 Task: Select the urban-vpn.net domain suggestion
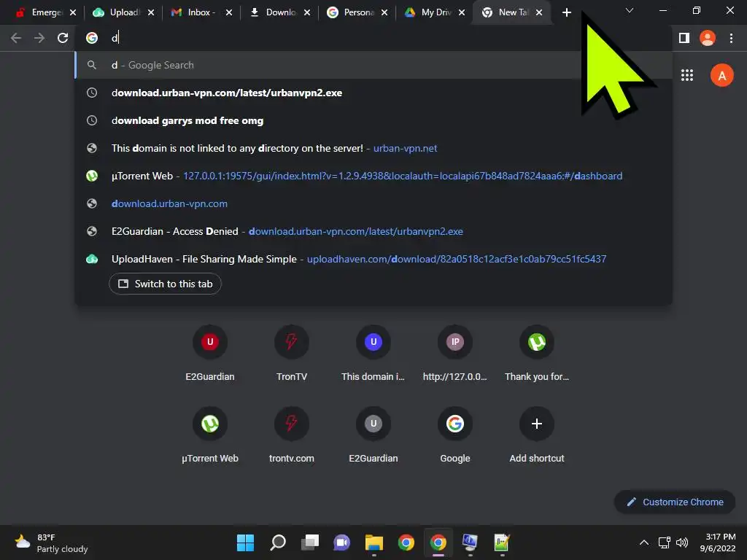pyautogui.click(x=373, y=148)
